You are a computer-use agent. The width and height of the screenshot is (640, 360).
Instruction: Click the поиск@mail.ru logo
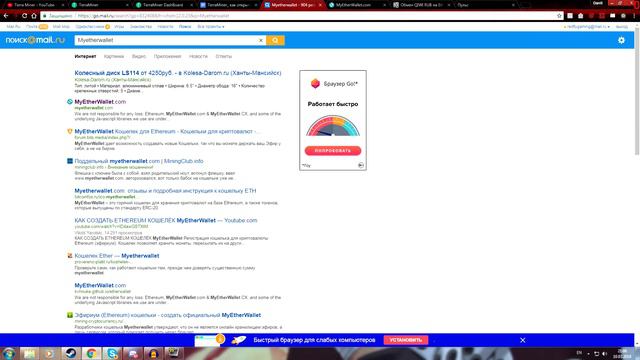35,40
